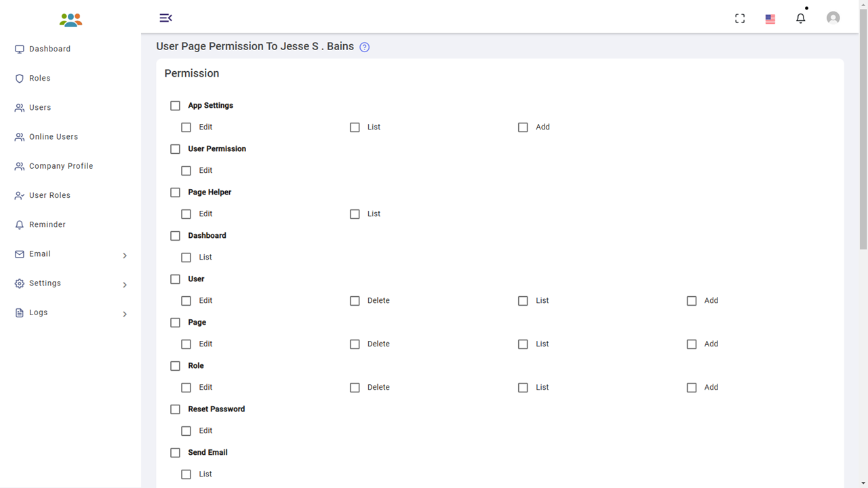Click the Reminder bell icon in the sidebar
This screenshot has height=488, width=868.
click(20, 225)
